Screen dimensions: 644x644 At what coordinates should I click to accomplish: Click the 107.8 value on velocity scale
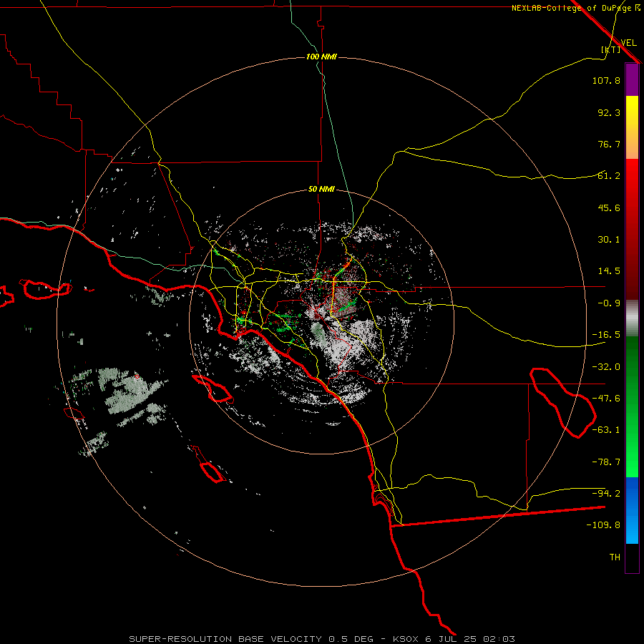[606, 80]
